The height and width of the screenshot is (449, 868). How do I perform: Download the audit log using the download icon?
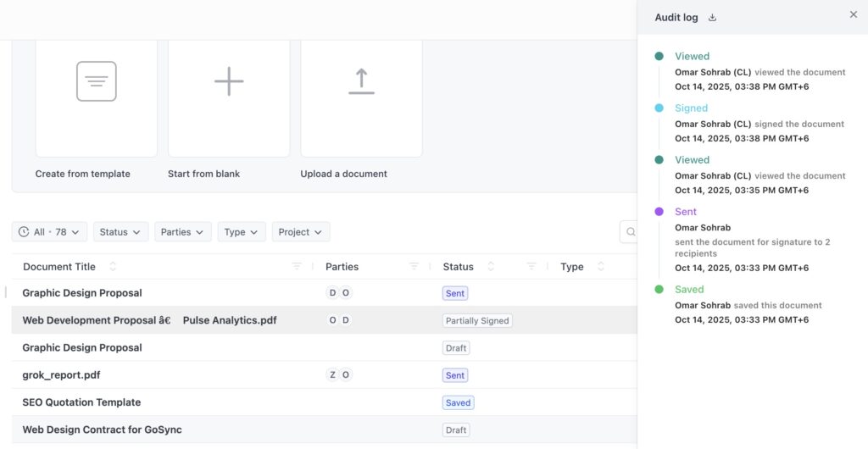click(x=712, y=17)
